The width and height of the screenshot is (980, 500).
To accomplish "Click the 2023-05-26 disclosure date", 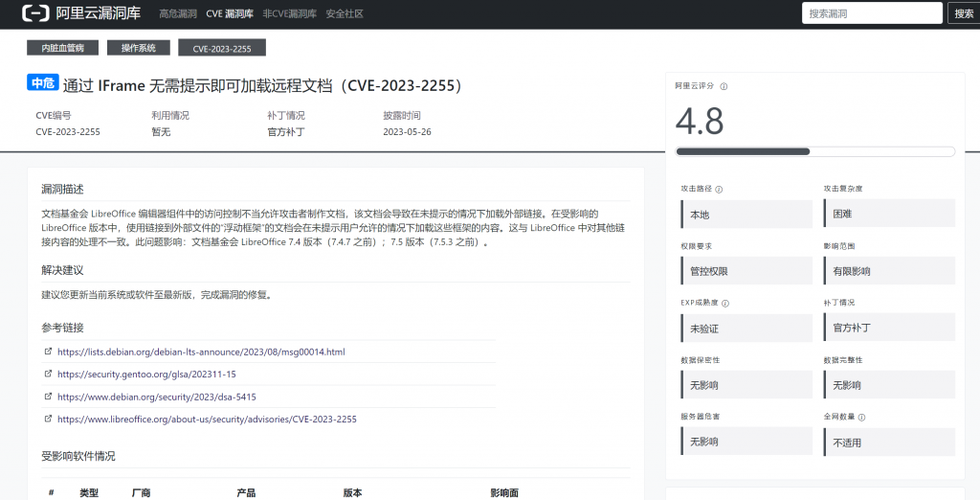I will click(407, 132).
